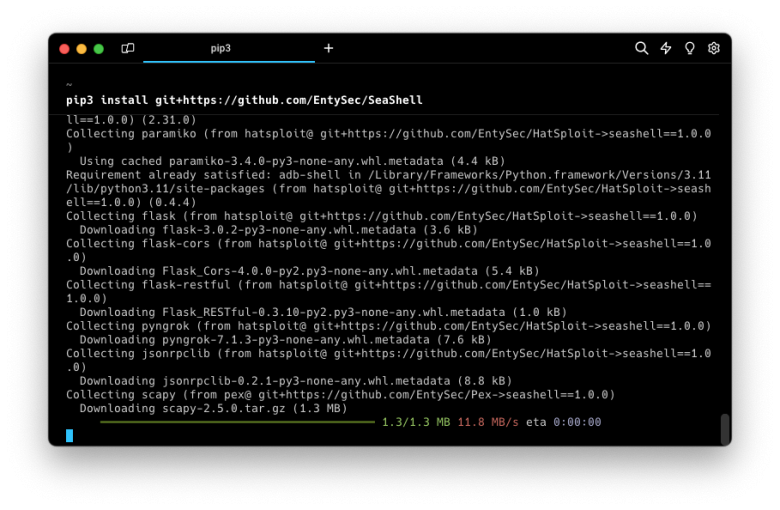Click the 'eta 0:00:00' text
This screenshot has width=780, height=510.
pyautogui.click(x=564, y=422)
